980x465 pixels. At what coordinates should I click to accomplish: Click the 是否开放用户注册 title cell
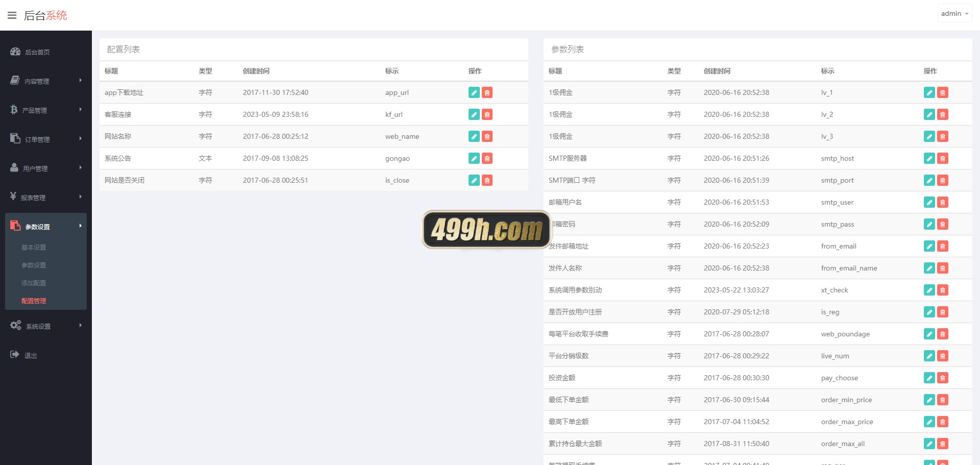click(x=575, y=312)
